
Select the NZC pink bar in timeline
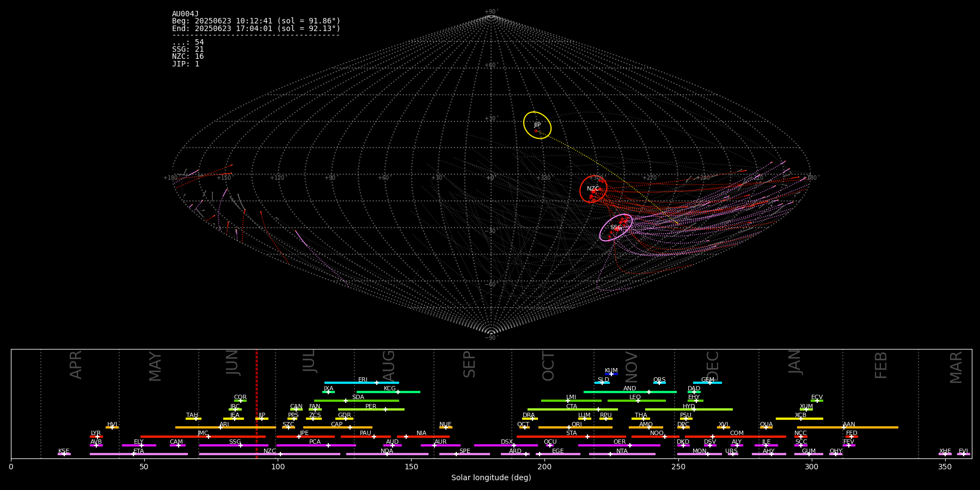click(269, 454)
